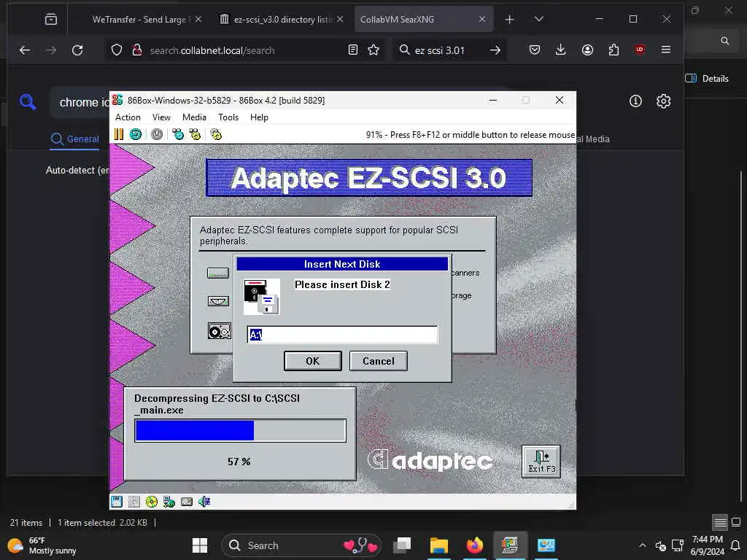Click the Windows taskbar Search box

pos(301,545)
